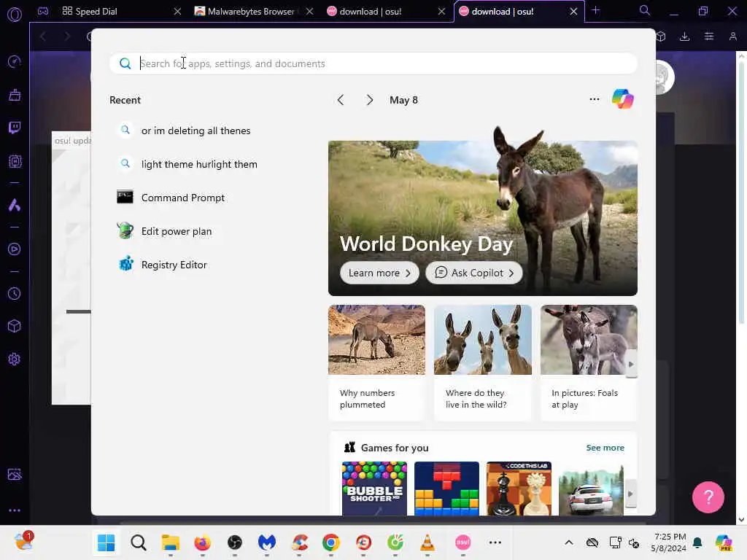Open History clock icon in Opera sidebar
747x560 pixels.
15,293
